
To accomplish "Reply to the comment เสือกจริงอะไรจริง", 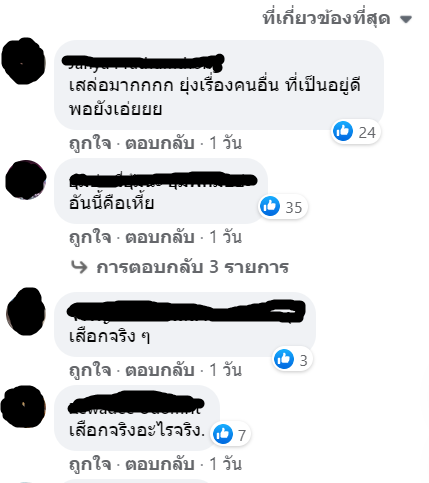I will tap(160, 464).
